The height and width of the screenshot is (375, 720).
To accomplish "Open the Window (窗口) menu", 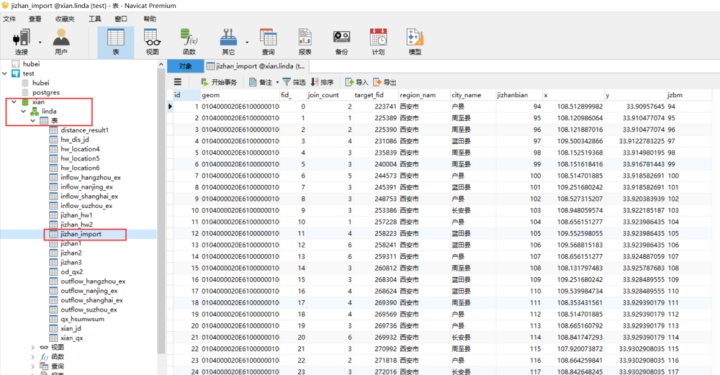I will tap(121, 19).
